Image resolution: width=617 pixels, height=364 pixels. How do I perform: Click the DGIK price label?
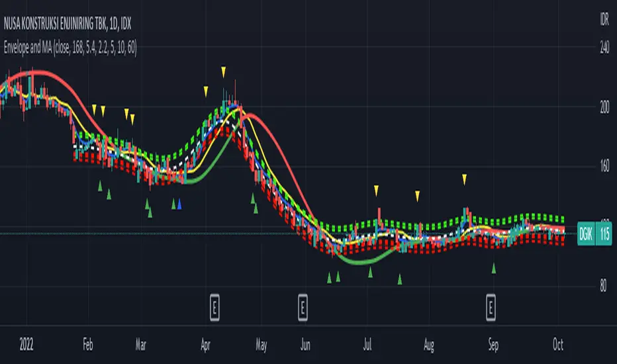click(586, 234)
